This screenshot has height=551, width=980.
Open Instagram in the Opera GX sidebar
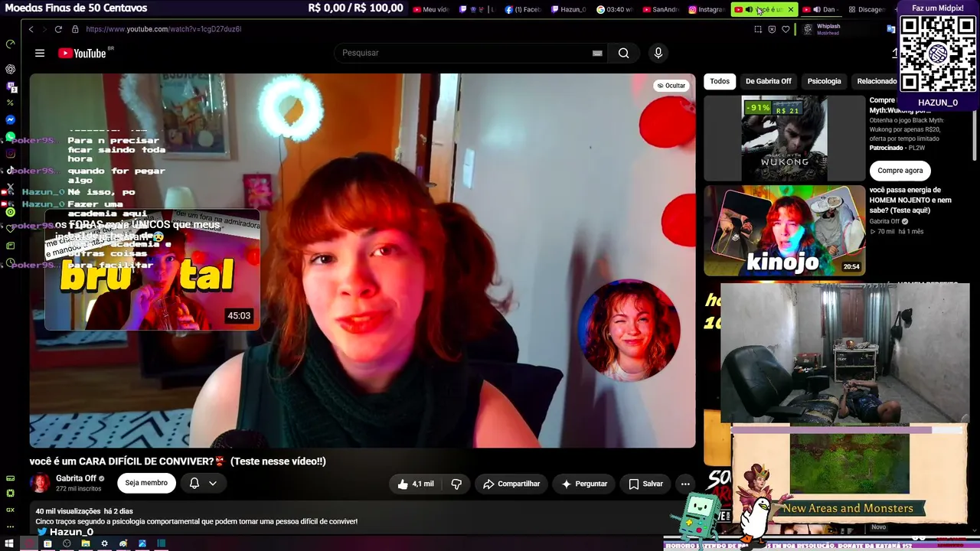click(x=10, y=154)
